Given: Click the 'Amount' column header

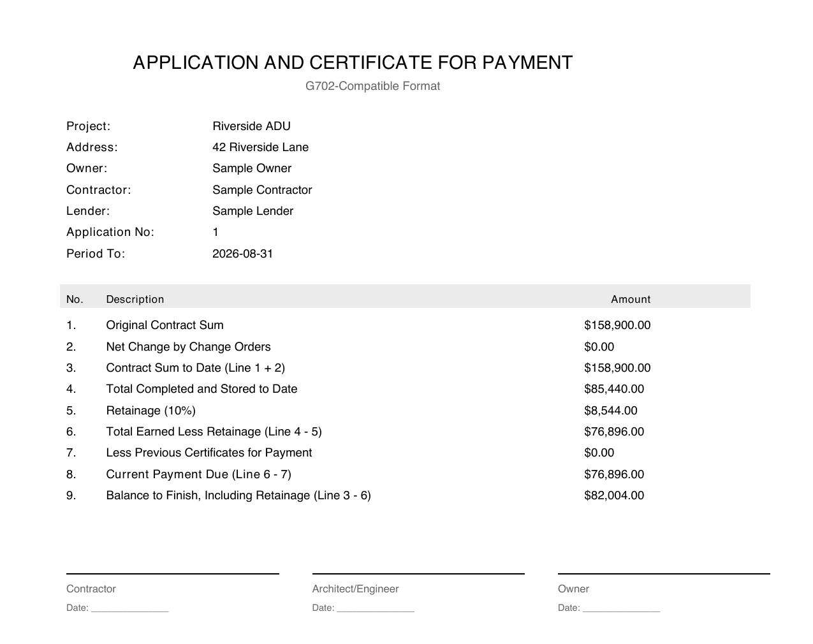Looking at the screenshot, I should pos(631,299).
